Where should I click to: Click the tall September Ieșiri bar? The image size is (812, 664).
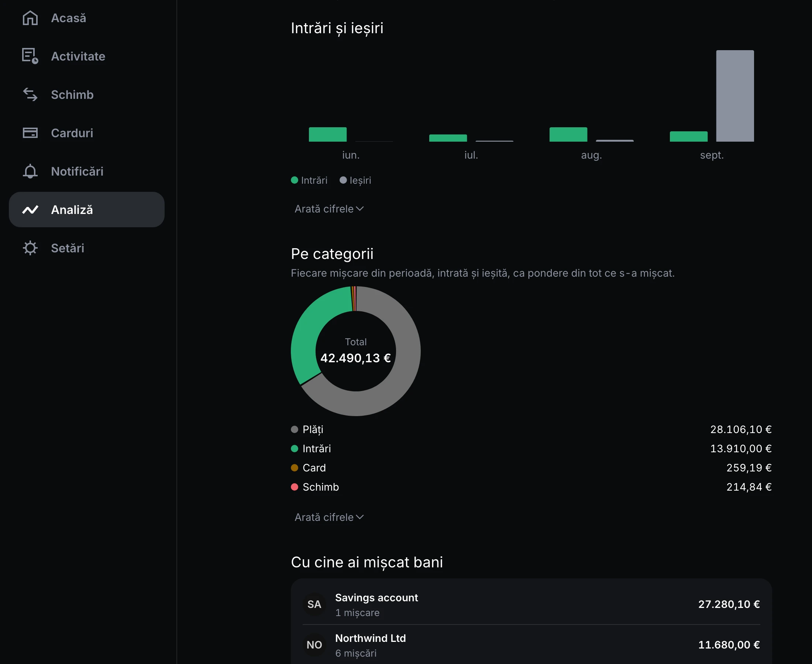(735, 96)
